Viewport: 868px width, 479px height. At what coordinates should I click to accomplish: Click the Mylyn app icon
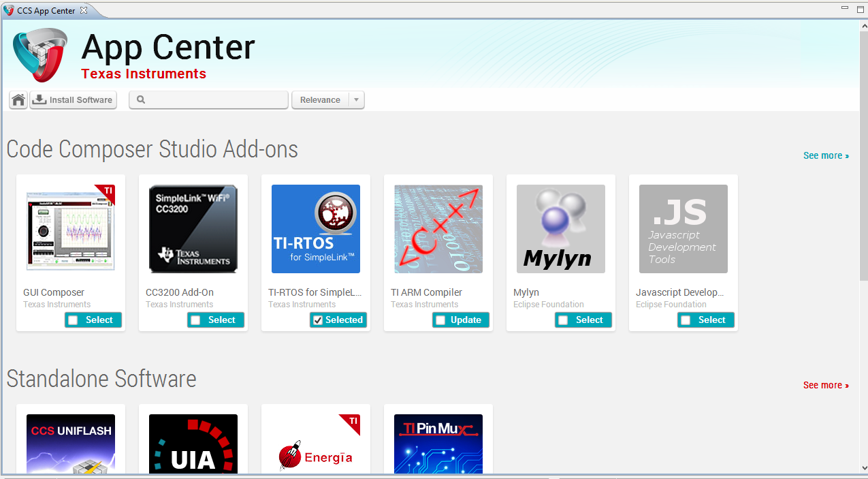[560, 228]
